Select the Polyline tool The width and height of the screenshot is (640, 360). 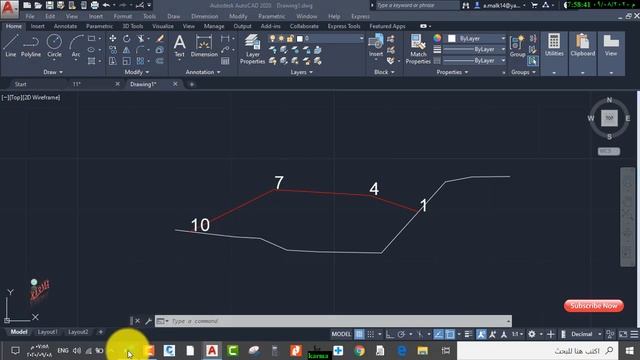click(31, 45)
